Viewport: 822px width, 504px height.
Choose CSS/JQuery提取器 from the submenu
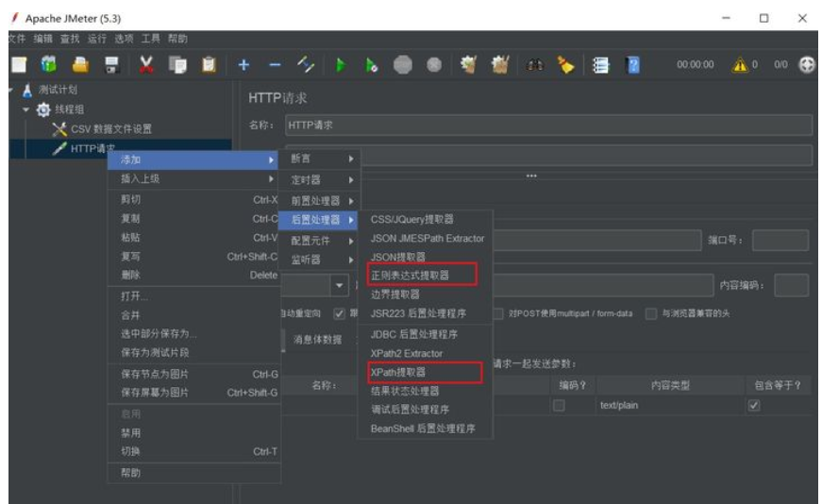425,219
